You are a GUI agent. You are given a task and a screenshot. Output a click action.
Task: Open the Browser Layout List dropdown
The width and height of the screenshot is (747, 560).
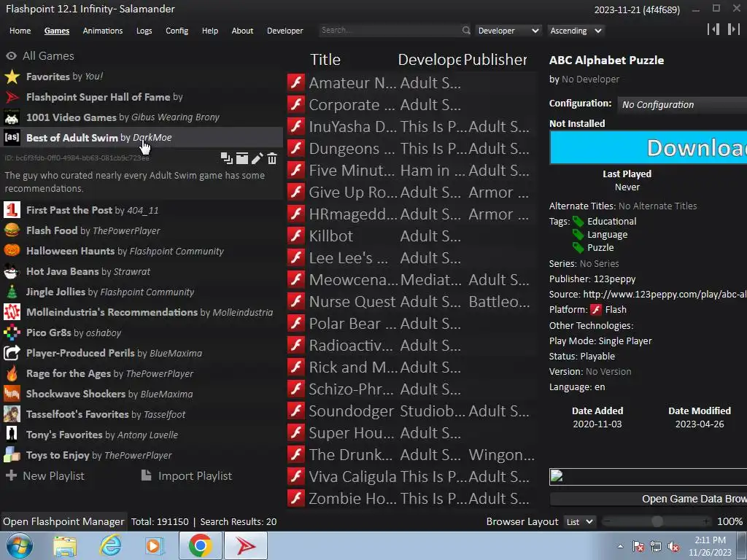(x=580, y=522)
